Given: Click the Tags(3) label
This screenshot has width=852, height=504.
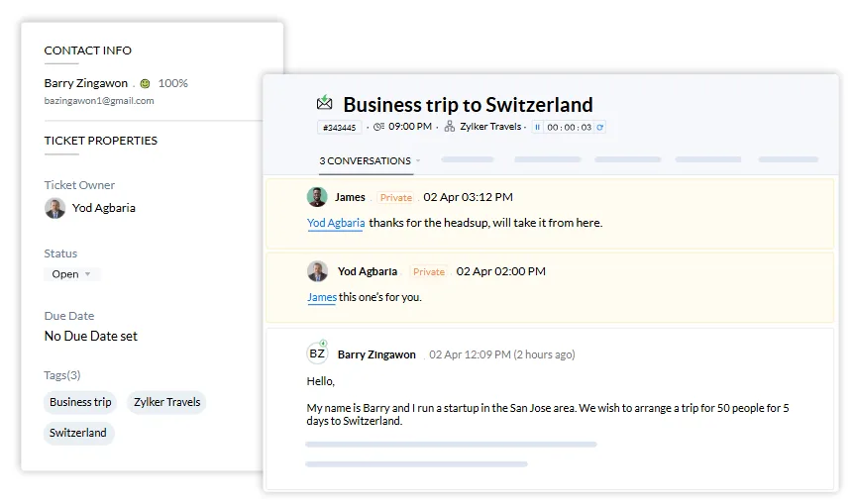Looking at the screenshot, I should point(62,375).
